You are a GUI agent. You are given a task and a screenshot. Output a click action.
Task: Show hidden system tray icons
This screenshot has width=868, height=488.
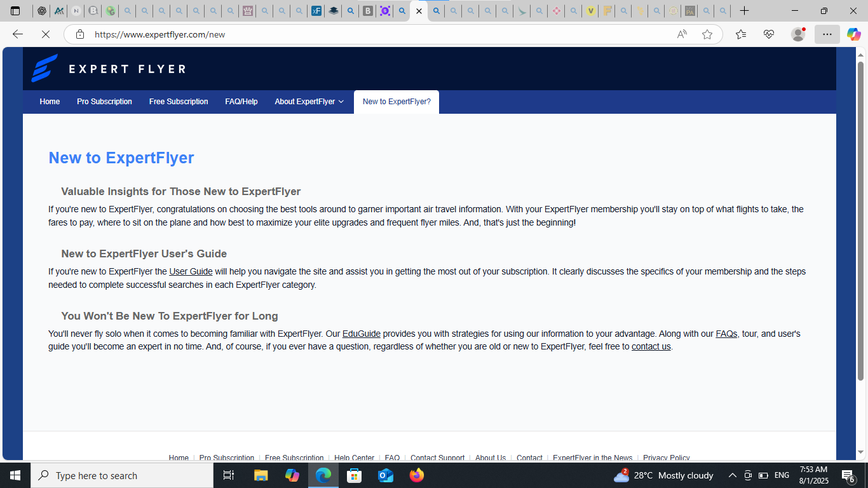click(732, 475)
